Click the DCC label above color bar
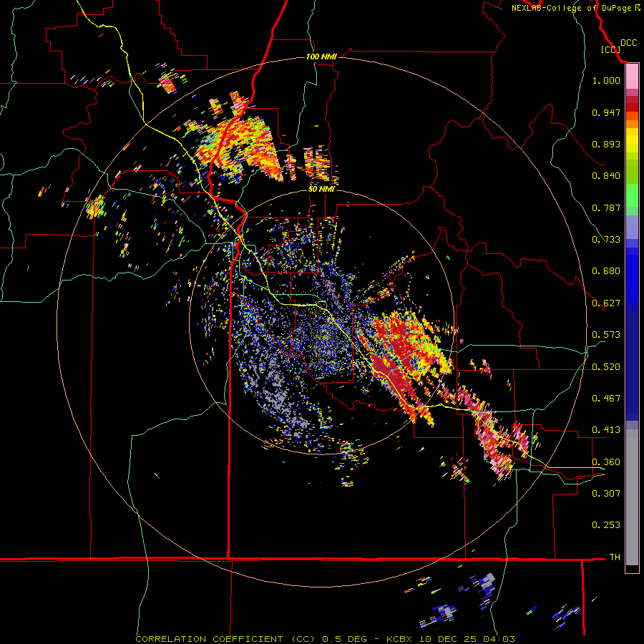Image resolution: width=644 pixels, height=644 pixels. pos(628,43)
